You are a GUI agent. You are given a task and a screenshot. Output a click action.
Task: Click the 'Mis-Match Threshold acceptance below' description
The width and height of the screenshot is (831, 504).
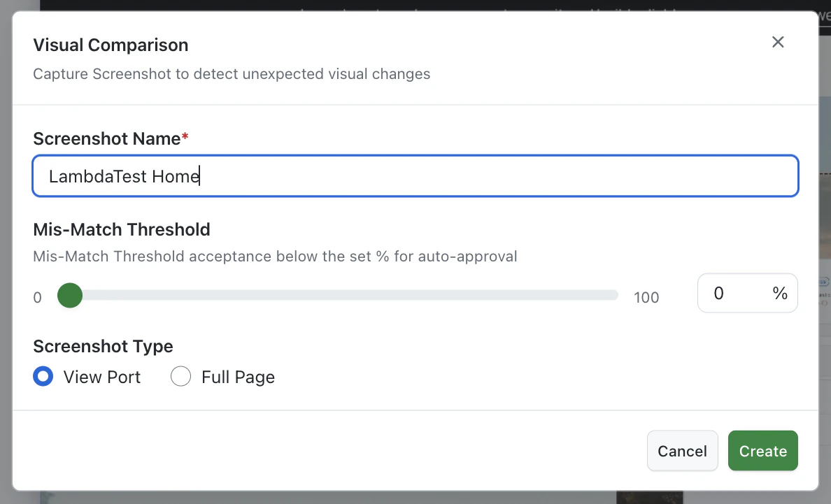[275, 257]
